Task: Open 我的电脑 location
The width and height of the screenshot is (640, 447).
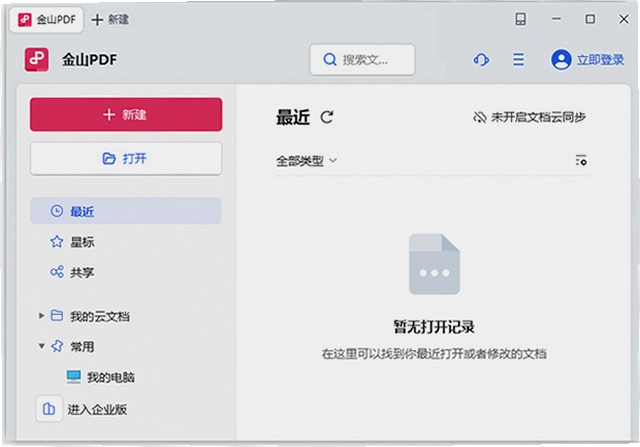Action: 101,377
